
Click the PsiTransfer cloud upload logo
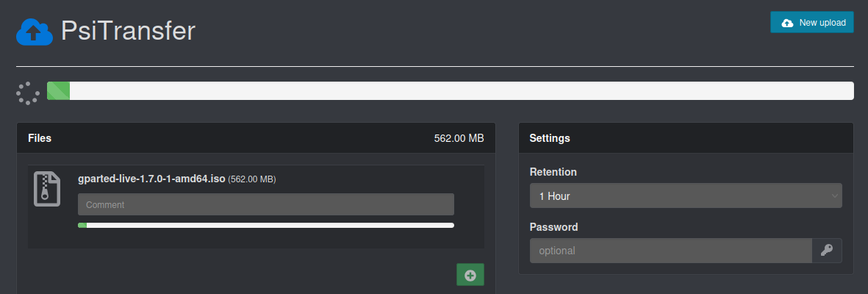[x=35, y=32]
